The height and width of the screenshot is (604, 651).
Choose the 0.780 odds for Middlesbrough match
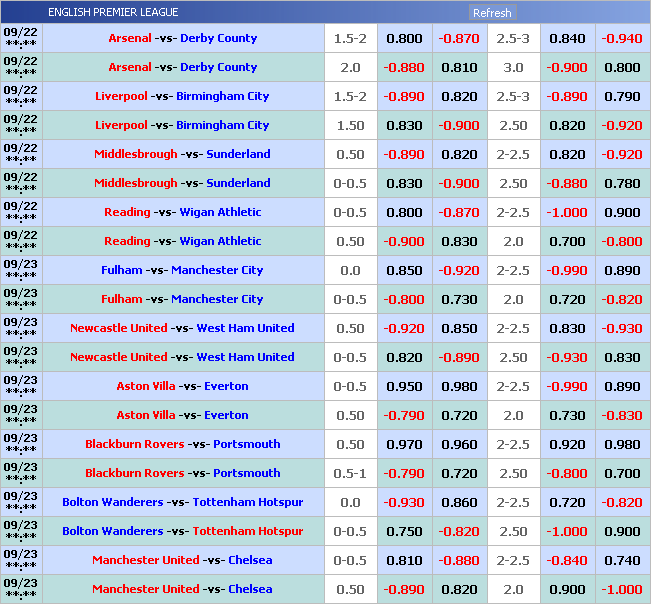point(621,183)
